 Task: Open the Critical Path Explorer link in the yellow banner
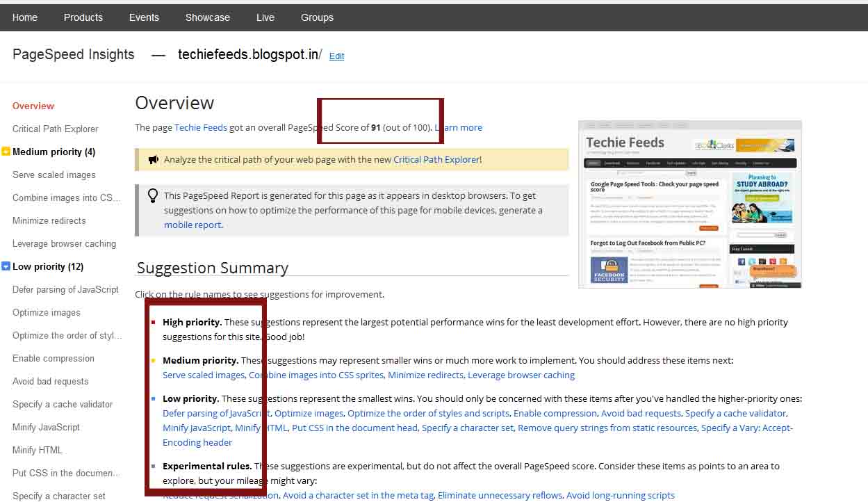tap(436, 159)
